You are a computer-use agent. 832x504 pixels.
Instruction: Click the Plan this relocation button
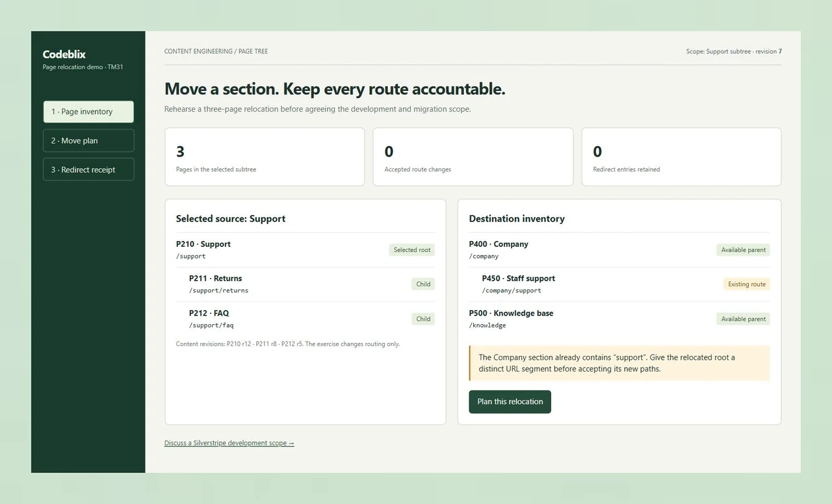510,402
